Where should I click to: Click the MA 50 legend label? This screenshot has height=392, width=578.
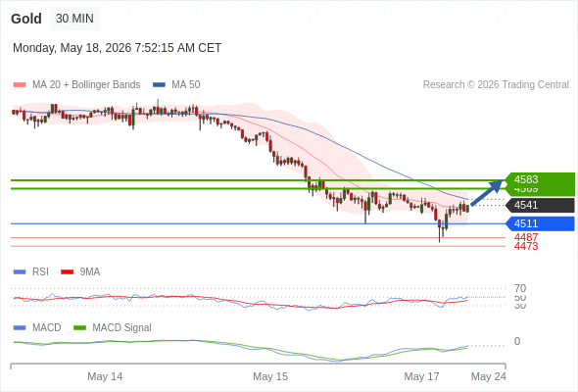186,85
